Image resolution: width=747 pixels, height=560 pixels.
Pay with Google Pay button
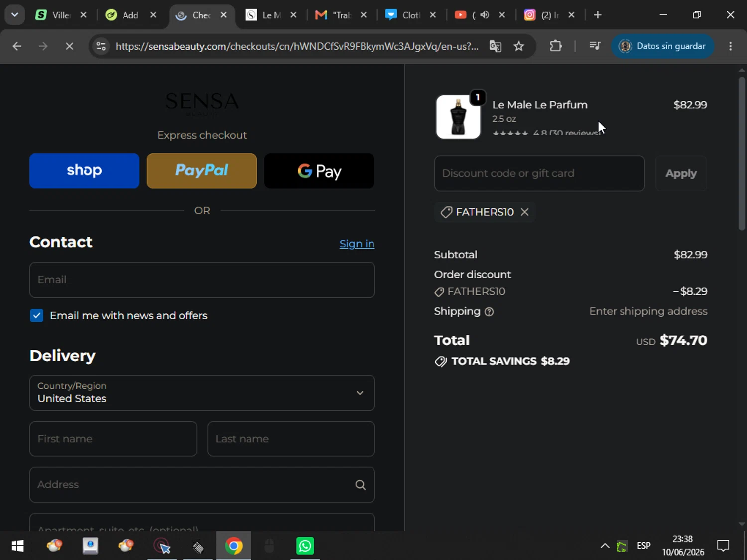[x=319, y=171]
